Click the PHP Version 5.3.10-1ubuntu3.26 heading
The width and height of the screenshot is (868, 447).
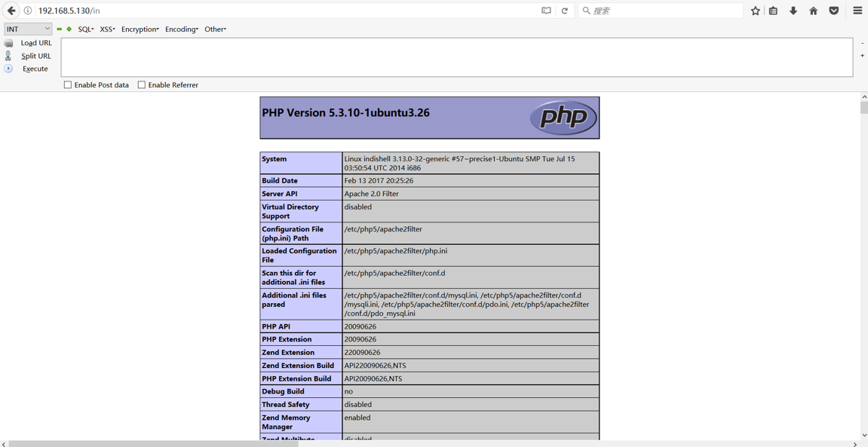(345, 112)
